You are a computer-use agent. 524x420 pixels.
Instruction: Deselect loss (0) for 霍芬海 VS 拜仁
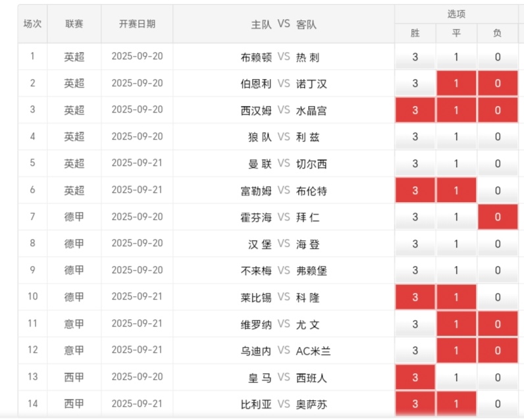pos(498,217)
